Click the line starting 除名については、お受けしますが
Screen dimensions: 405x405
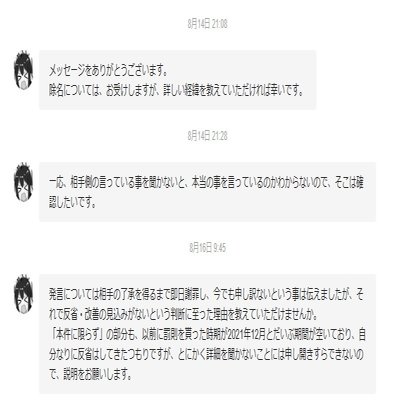coord(177,91)
